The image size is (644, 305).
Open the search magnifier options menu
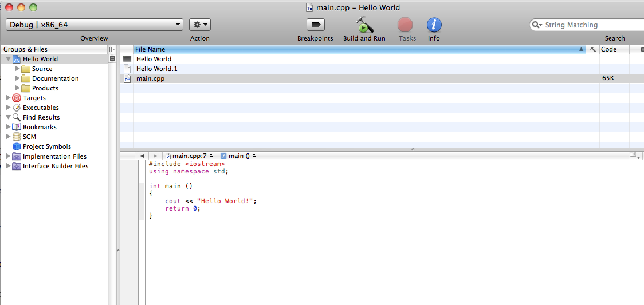point(537,25)
